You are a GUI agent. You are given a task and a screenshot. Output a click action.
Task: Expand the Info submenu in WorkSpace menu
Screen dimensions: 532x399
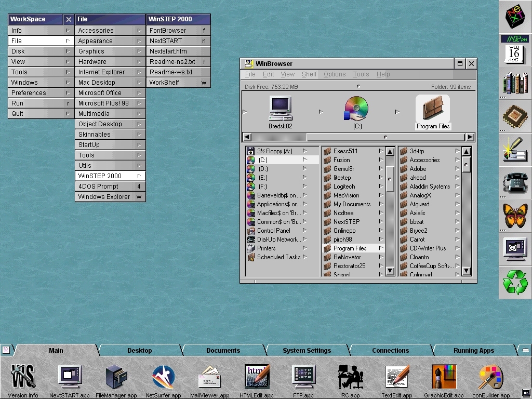(x=41, y=31)
